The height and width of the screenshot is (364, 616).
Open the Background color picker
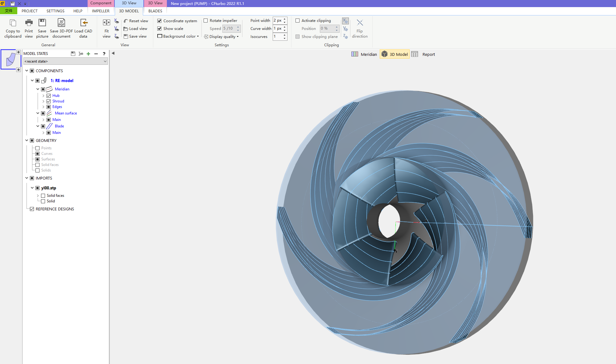pyautogui.click(x=178, y=36)
